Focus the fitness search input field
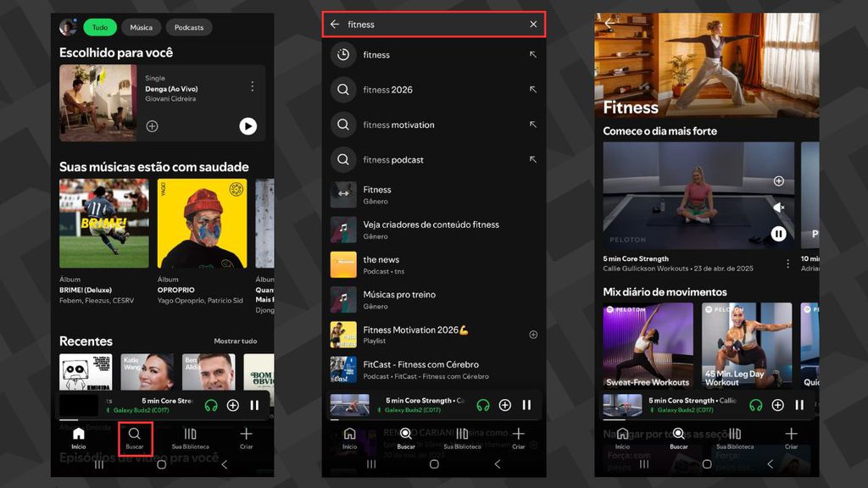This screenshot has width=868, height=488. tap(433, 25)
